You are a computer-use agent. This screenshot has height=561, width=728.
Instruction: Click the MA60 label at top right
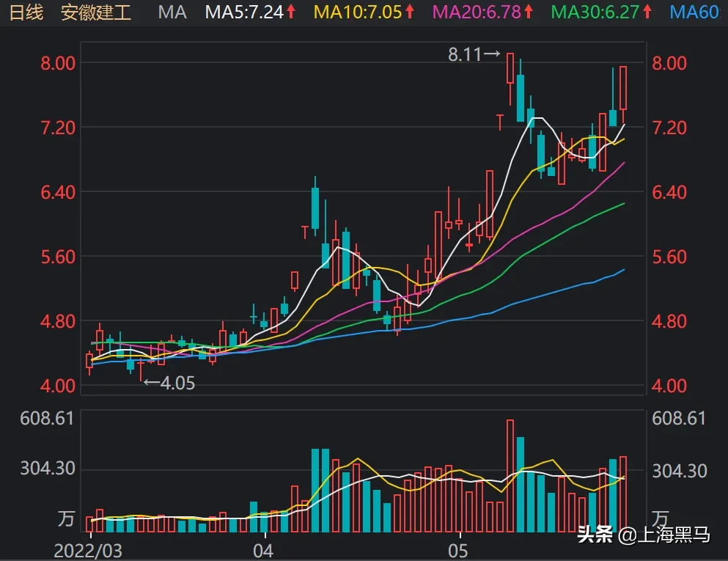pyautogui.click(x=694, y=12)
